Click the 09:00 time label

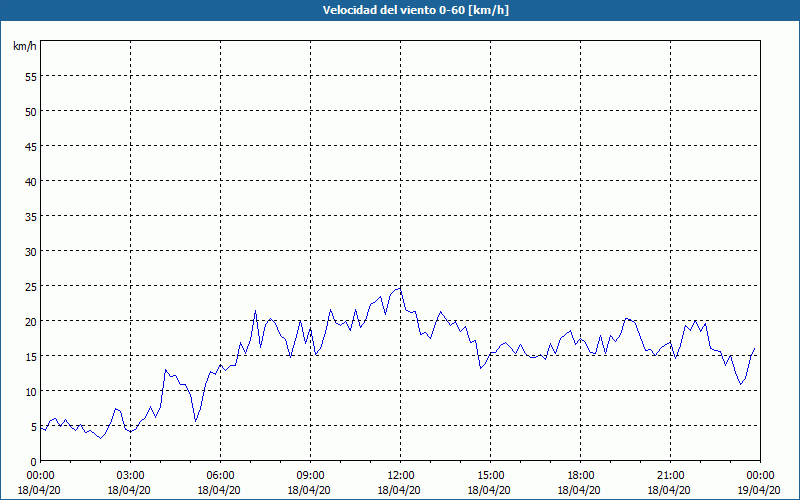point(310,476)
